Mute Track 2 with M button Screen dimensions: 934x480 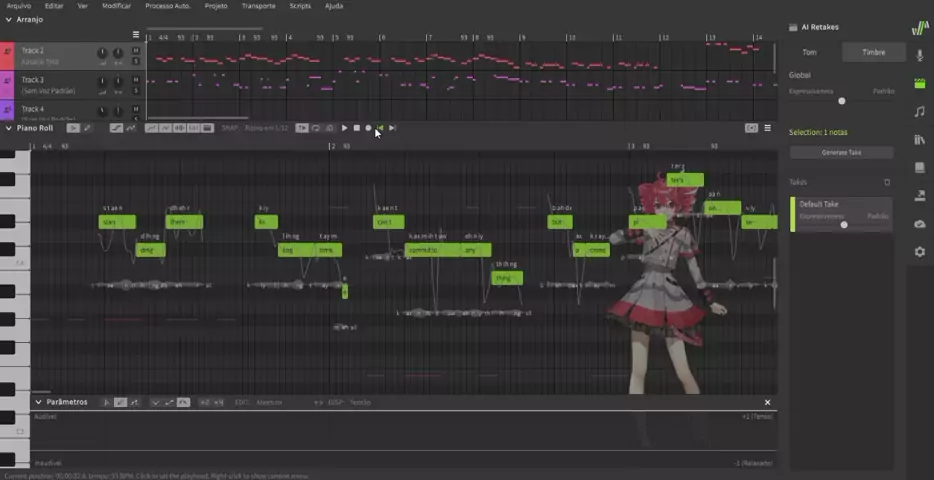[x=136, y=50]
